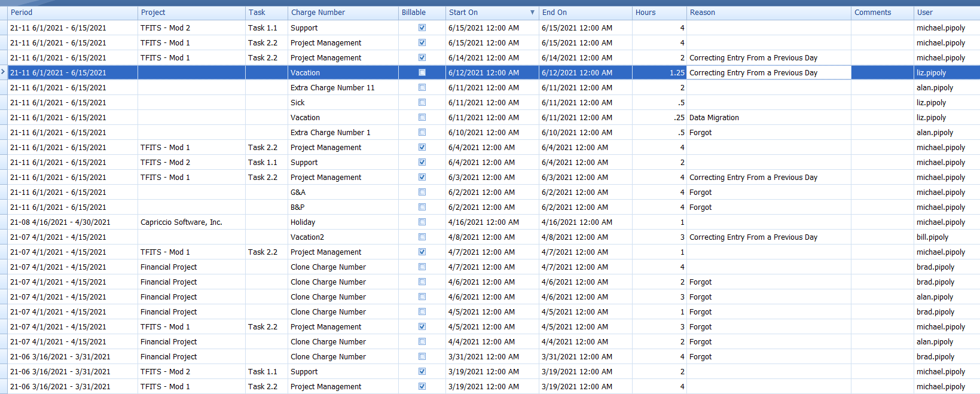Screen dimensions: 980x394
Task: Check Billable for the Vacation2 row
Action: (422, 237)
